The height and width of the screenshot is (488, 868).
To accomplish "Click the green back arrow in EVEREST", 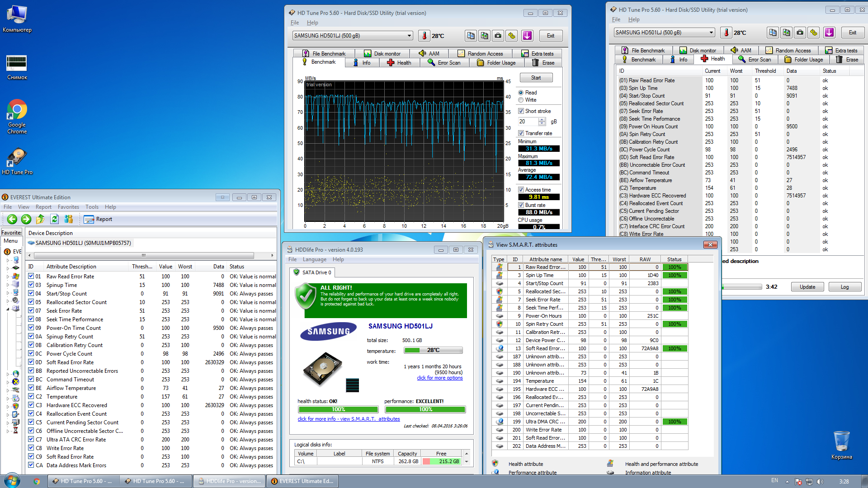I will point(12,219).
